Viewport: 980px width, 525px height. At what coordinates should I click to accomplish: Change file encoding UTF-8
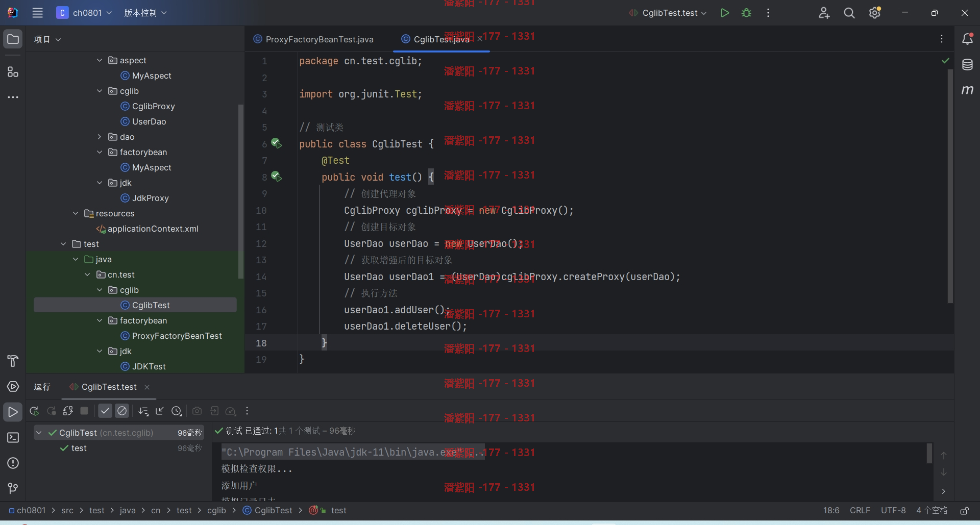[893, 511]
